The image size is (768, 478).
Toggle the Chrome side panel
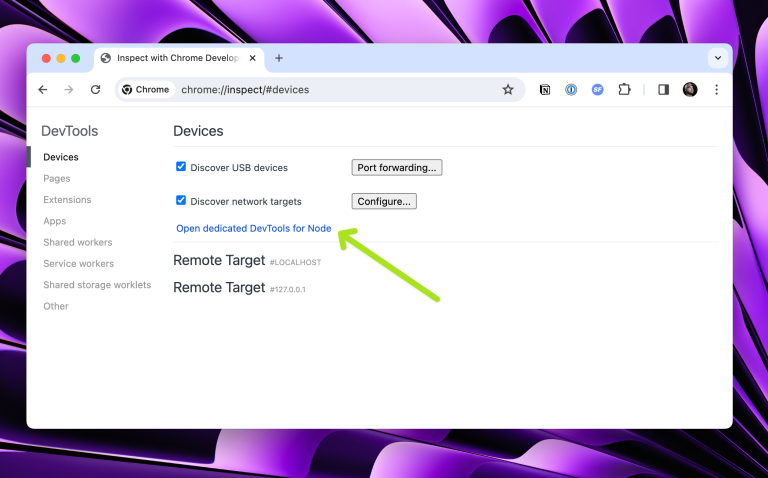click(663, 89)
